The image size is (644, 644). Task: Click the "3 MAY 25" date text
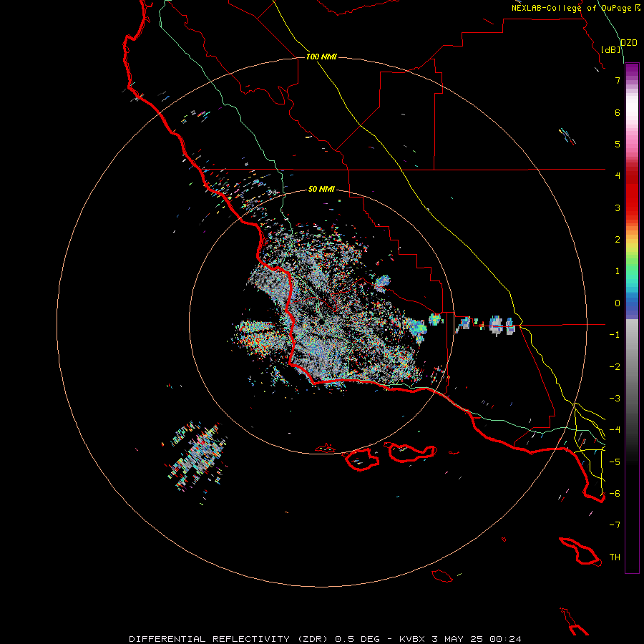(x=459, y=639)
